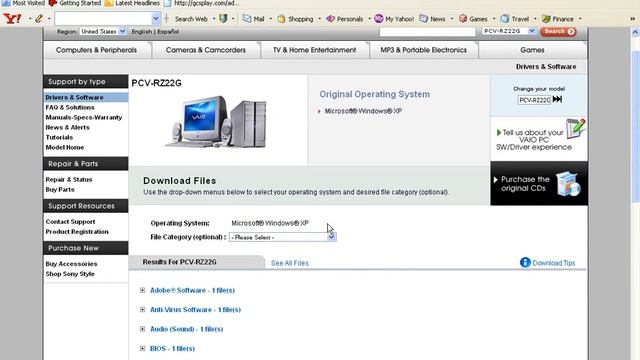Click the Change your model go arrow

[x=557, y=99]
